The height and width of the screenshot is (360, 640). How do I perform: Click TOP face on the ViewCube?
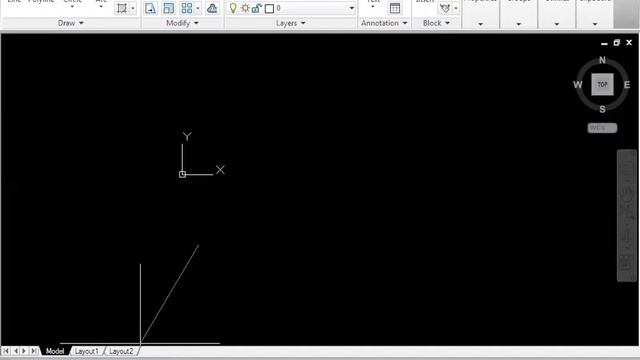pos(602,84)
